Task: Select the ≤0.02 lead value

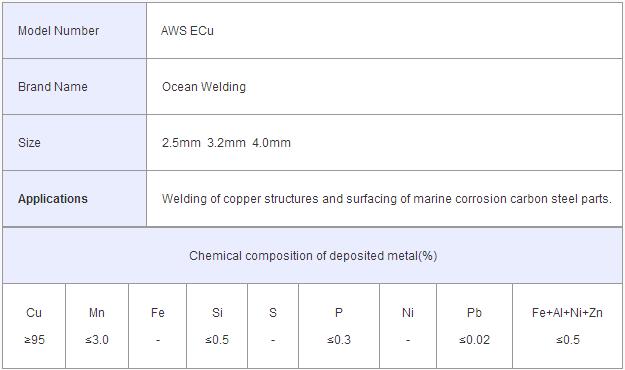Action: (474, 340)
